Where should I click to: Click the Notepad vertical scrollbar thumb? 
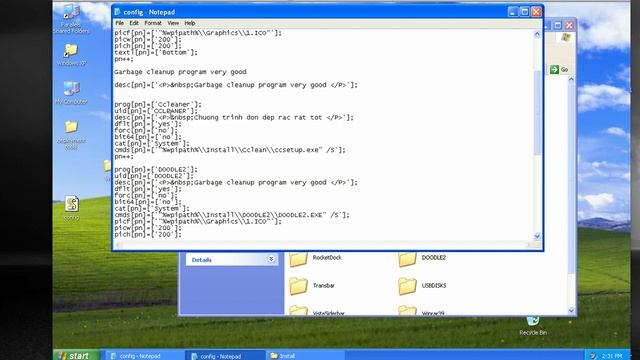[x=537, y=113]
